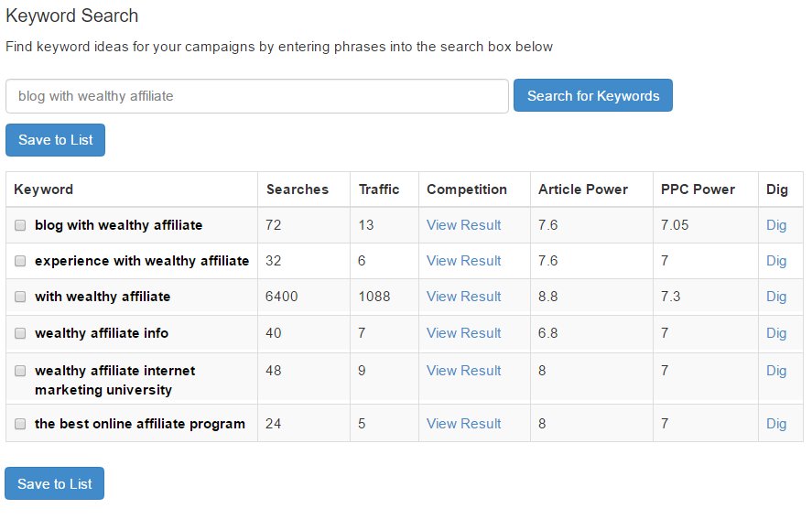
Task: Click the Traffic column header
Action: click(379, 189)
